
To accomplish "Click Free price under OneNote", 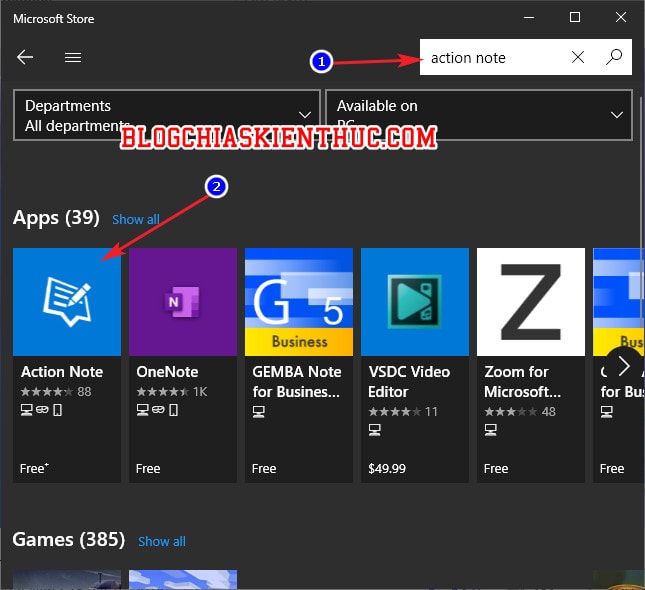I will click(x=148, y=469).
